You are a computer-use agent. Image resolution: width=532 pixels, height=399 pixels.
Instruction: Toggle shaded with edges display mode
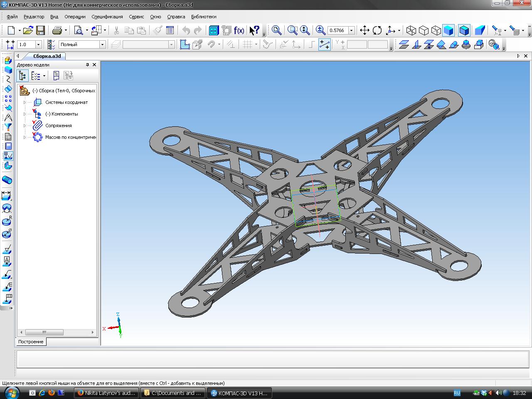click(x=464, y=30)
